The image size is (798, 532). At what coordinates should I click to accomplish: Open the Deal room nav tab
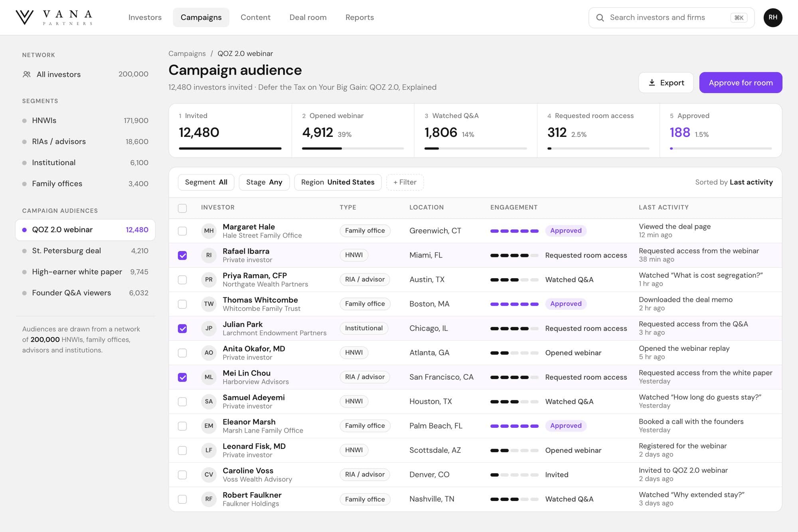308,18
